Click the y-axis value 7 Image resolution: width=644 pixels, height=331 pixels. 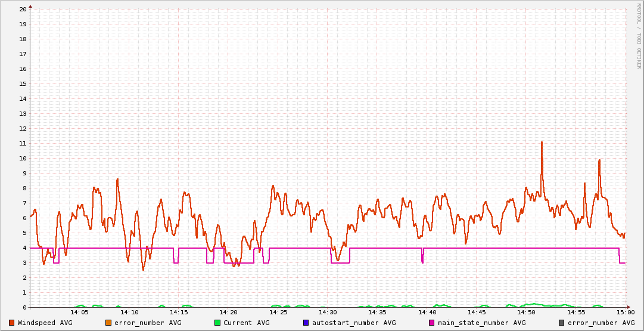(x=24, y=203)
